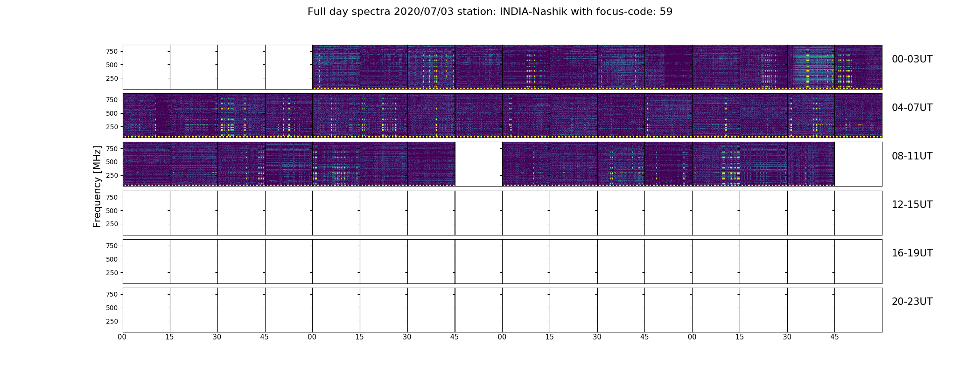The image size is (980, 373).
Task: Click the '16-19UT' row label
Action: 912,253
